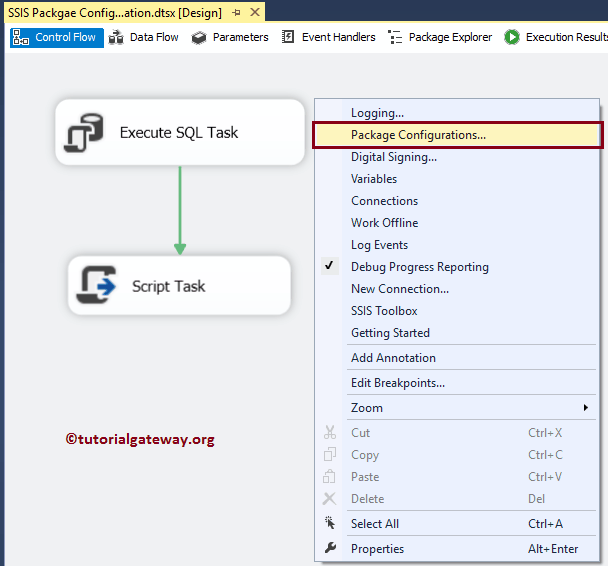Switch to the Package Explorer tab

(440, 38)
